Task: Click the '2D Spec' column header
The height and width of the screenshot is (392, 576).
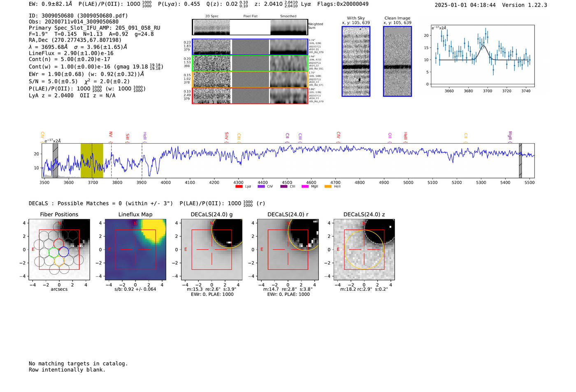Action: pyautogui.click(x=212, y=16)
